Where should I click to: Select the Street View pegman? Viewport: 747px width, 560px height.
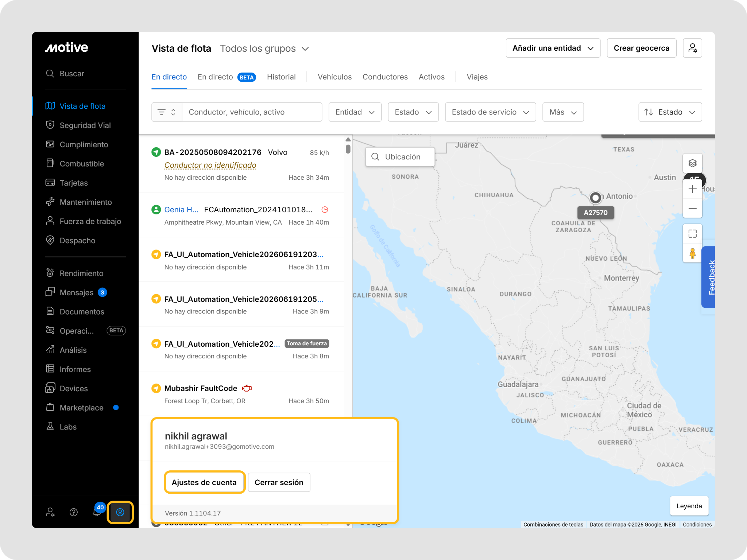(692, 253)
